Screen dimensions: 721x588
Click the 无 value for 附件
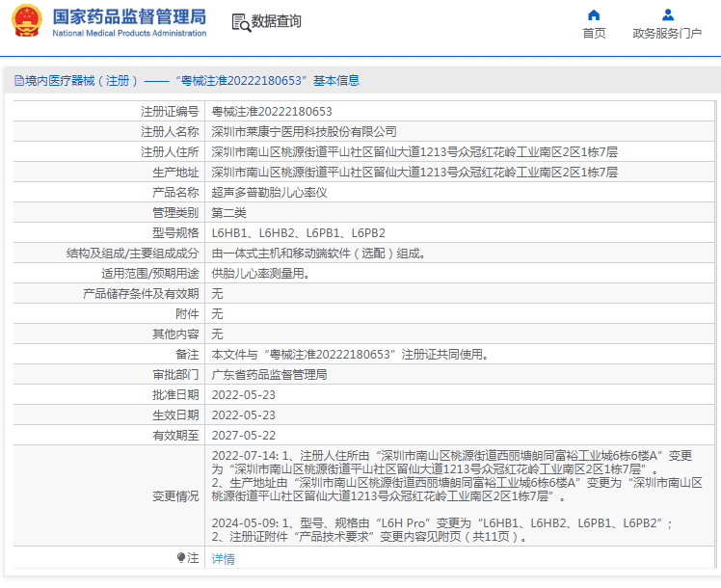(x=217, y=314)
